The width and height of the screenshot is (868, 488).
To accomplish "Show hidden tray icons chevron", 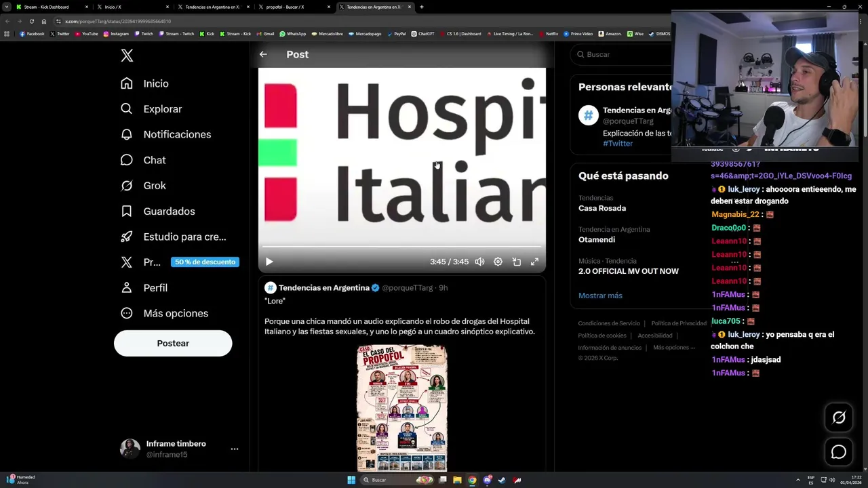I will [x=798, y=480].
